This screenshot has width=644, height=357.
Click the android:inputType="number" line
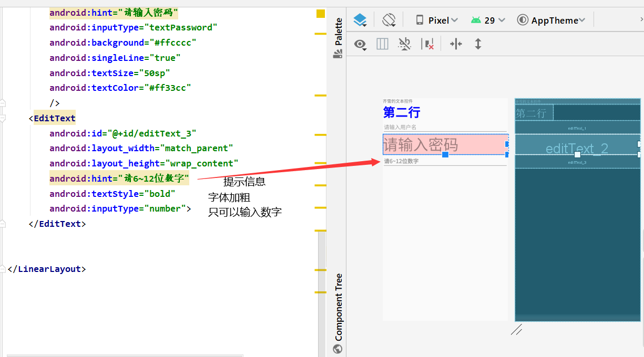click(120, 208)
